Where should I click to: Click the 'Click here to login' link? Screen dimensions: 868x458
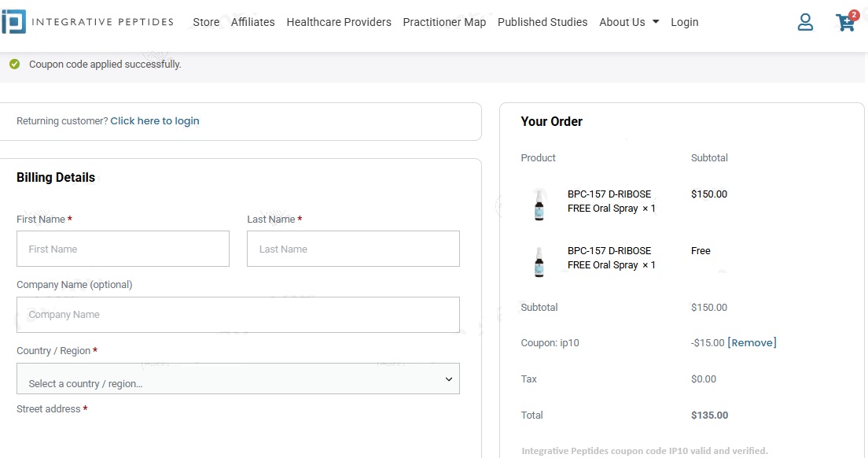coord(155,120)
